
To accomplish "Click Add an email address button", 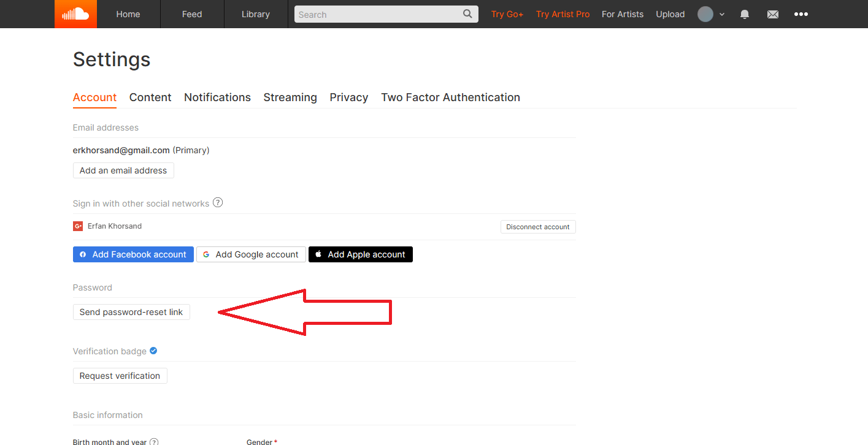I will tap(123, 170).
